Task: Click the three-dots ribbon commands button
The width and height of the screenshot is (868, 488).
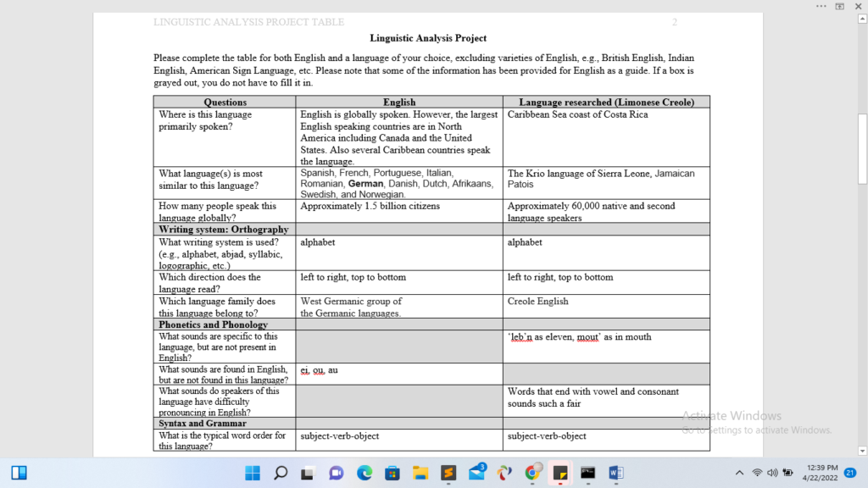Action: [821, 6]
